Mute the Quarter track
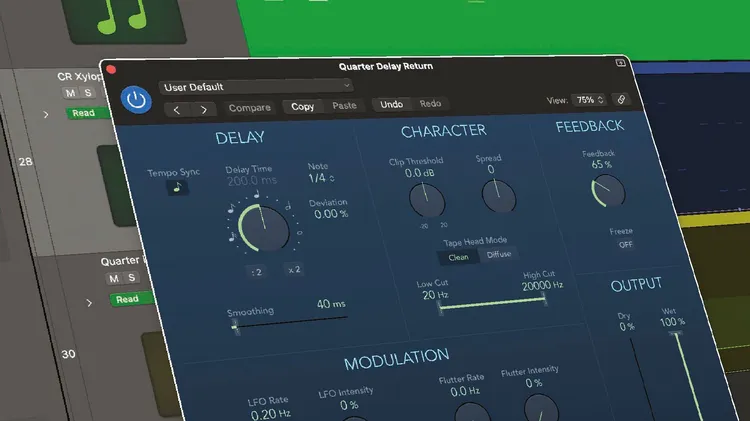 coord(114,278)
